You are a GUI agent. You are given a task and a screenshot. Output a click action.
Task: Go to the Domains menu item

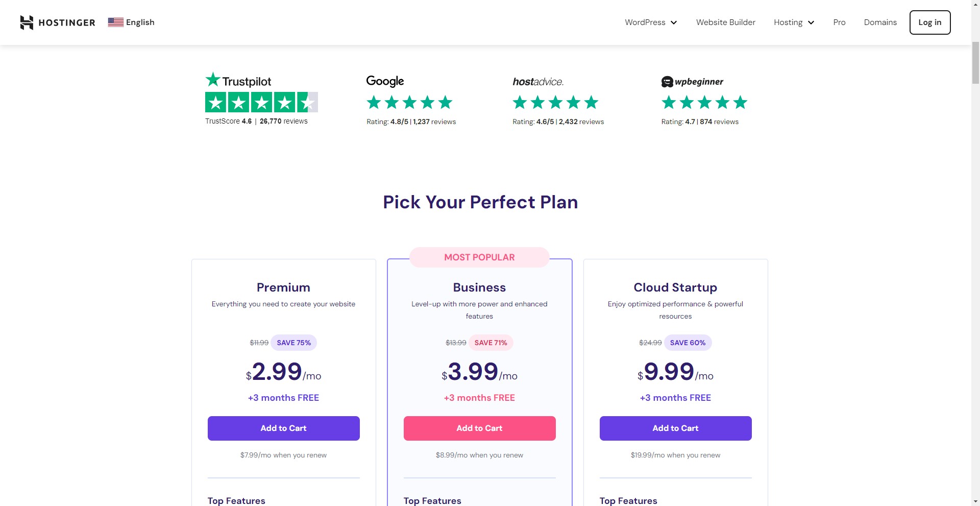pyautogui.click(x=880, y=22)
